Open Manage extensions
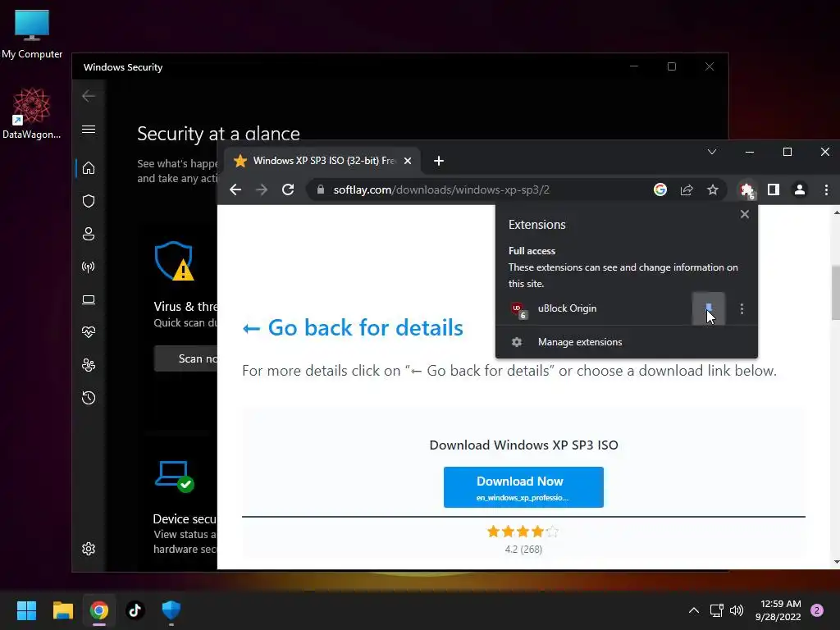Viewport: 840px width, 630px height. coord(626,342)
